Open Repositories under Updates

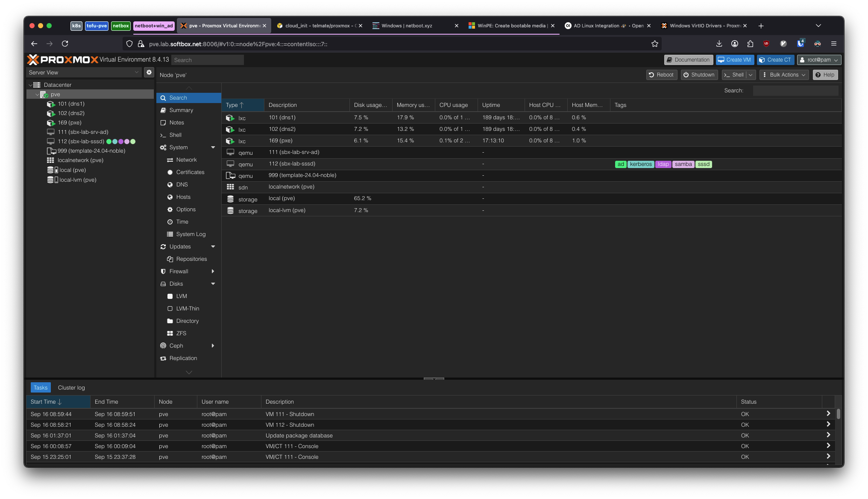(x=191, y=259)
